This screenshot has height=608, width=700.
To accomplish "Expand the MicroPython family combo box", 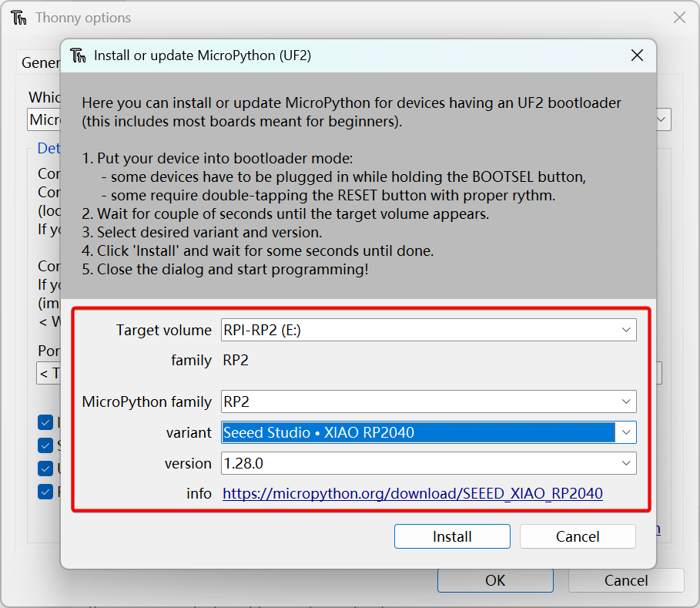I will (x=626, y=401).
